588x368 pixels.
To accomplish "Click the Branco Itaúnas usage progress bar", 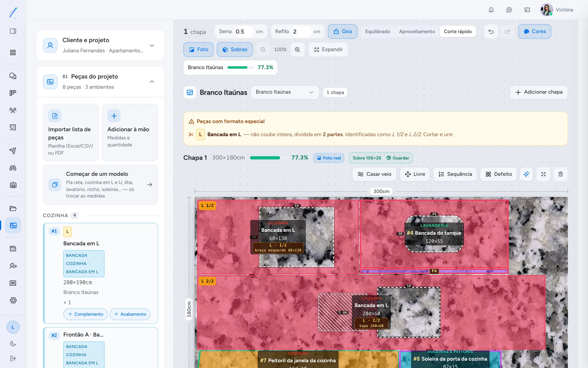I will pyautogui.click(x=240, y=67).
